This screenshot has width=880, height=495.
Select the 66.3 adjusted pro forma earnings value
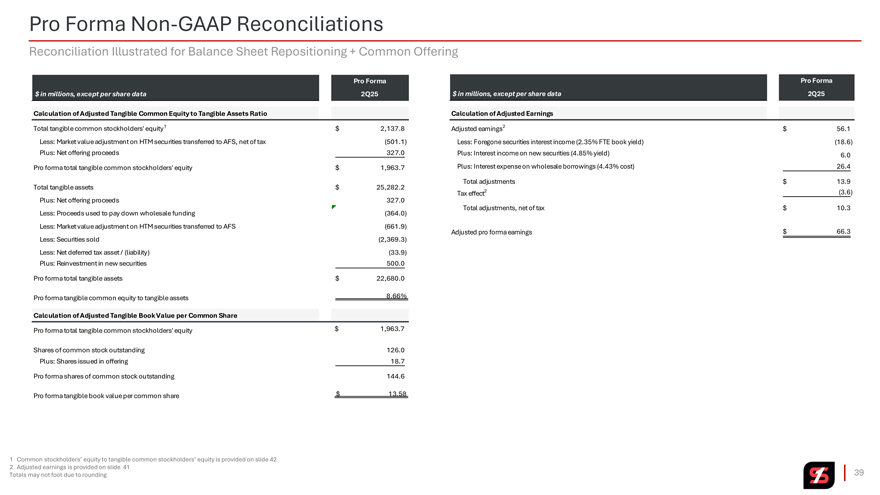(842, 232)
